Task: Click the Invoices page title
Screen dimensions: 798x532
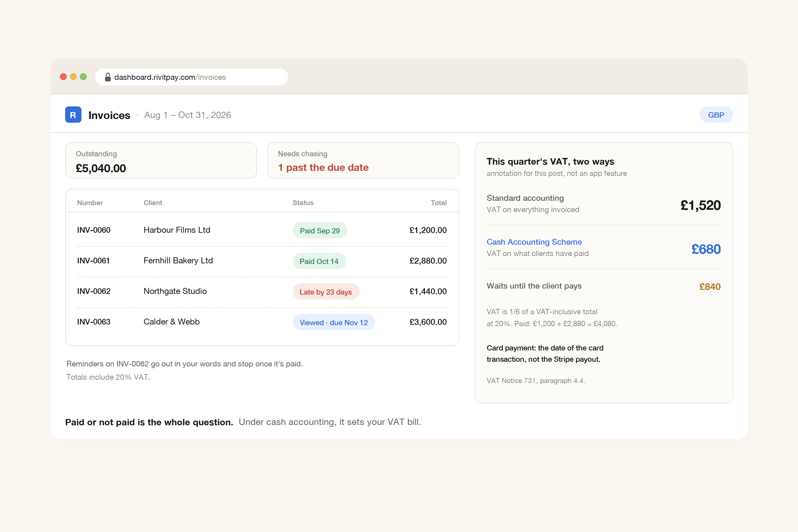Action: tap(109, 115)
